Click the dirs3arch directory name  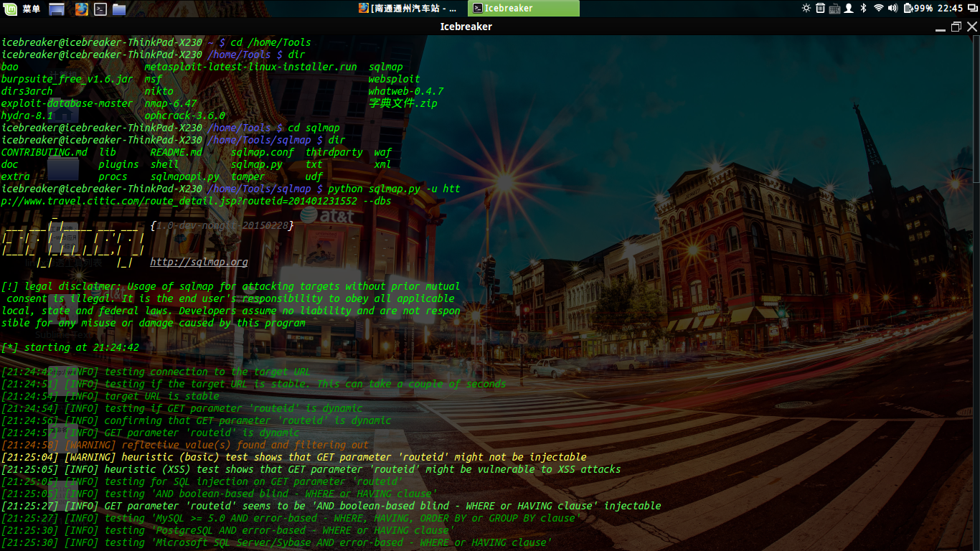click(27, 91)
